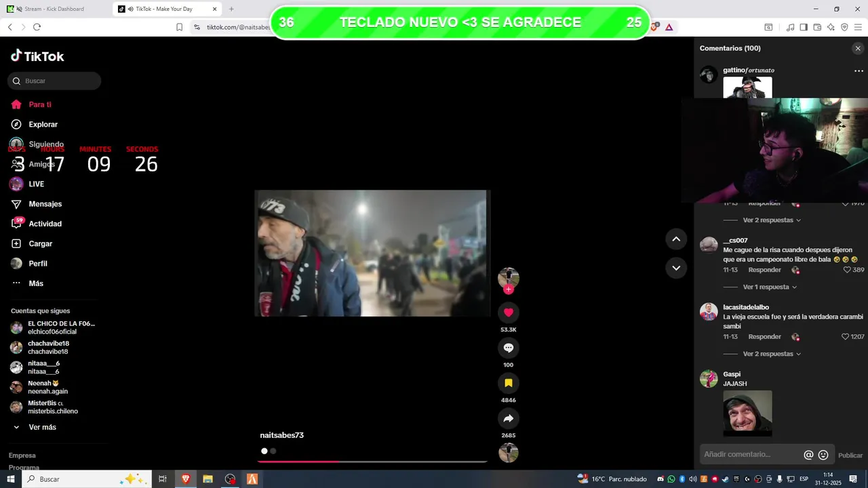Go to previous video arrow
This screenshot has width=868, height=488.
[x=676, y=239]
